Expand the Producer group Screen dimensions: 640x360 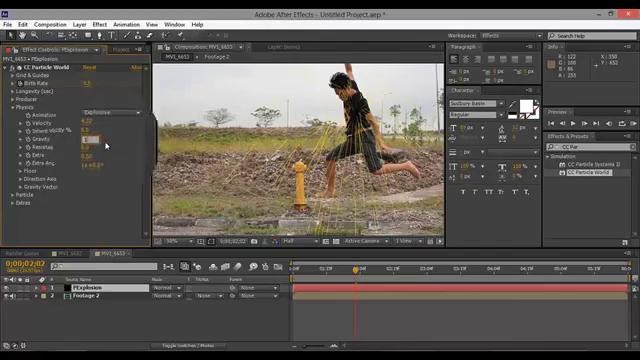point(12,99)
